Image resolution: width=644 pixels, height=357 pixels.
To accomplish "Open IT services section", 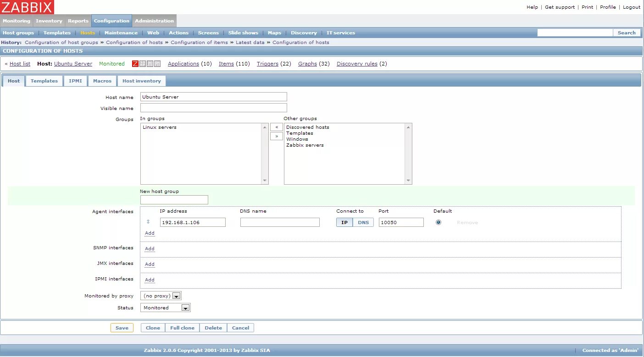I will (341, 33).
